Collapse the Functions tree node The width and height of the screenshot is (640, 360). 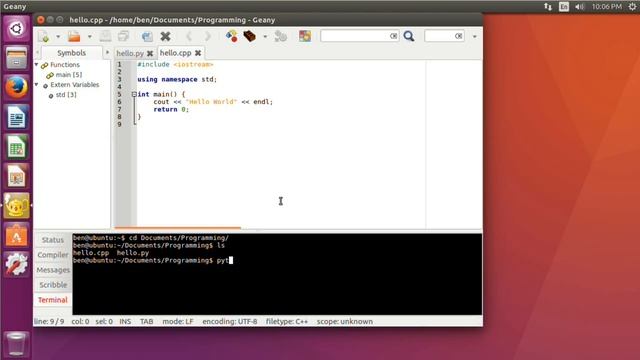point(37,64)
